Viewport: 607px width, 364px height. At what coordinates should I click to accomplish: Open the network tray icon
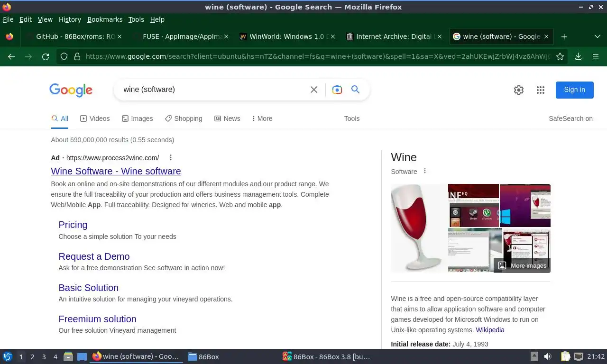coord(578,356)
